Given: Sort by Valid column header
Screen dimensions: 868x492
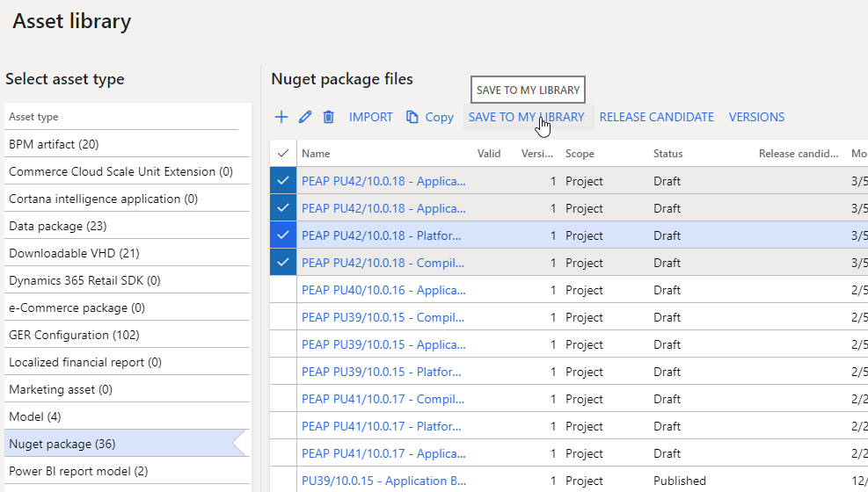Looking at the screenshot, I should (489, 154).
